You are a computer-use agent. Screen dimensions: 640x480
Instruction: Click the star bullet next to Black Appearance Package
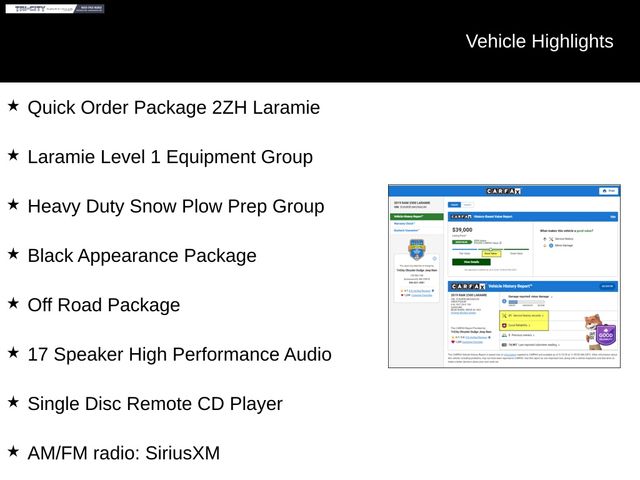[13, 255]
